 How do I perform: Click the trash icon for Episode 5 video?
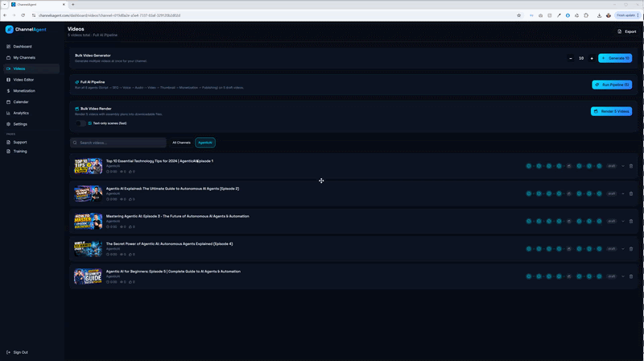pyautogui.click(x=631, y=276)
